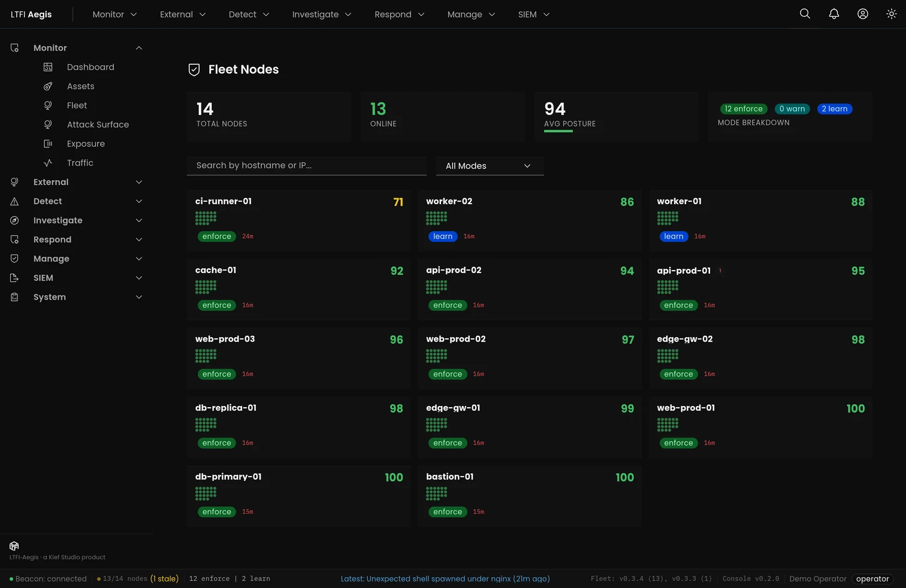Focus the hostname or IP search field
The image size is (906, 588).
coord(307,165)
